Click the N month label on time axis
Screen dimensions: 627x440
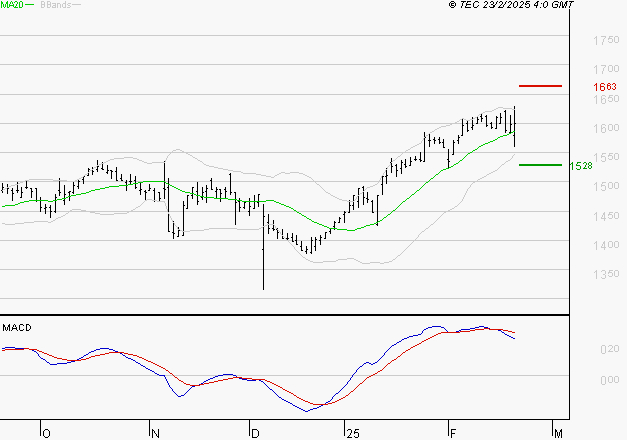pyautogui.click(x=156, y=434)
